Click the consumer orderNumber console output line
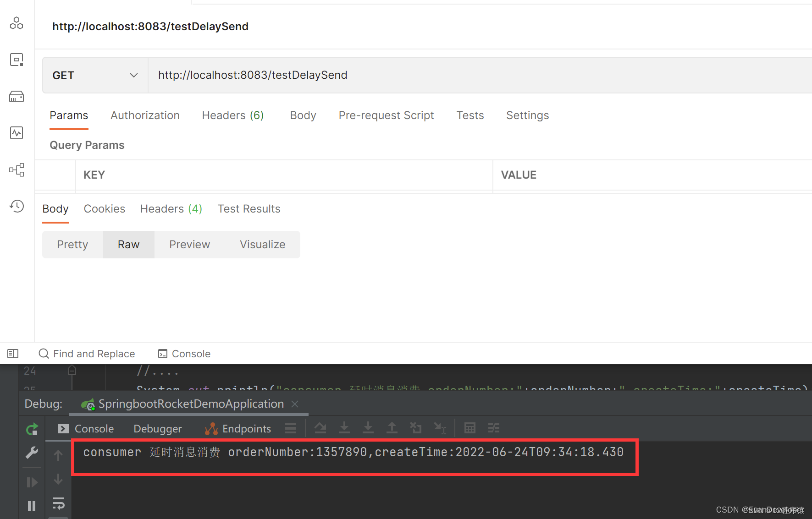The image size is (812, 519). tap(354, 452)
